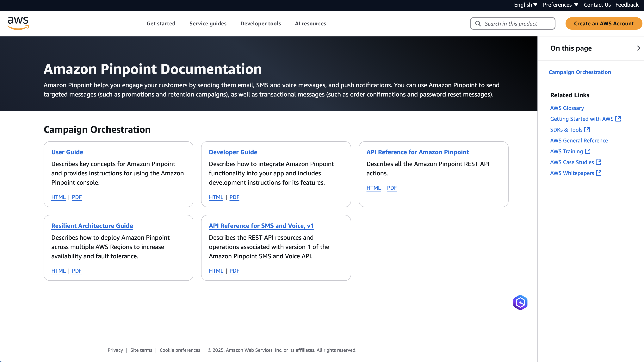Open the AWS Glossary link
Viewport: 644px width, 362px height.
pos(567,108)
